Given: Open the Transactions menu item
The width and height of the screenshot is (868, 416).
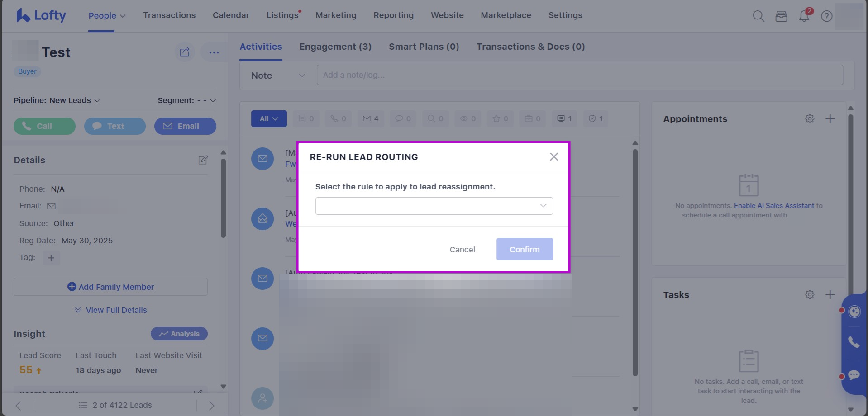Looking at the screenshot, I should pyautogui.click(x=169, y=15).
